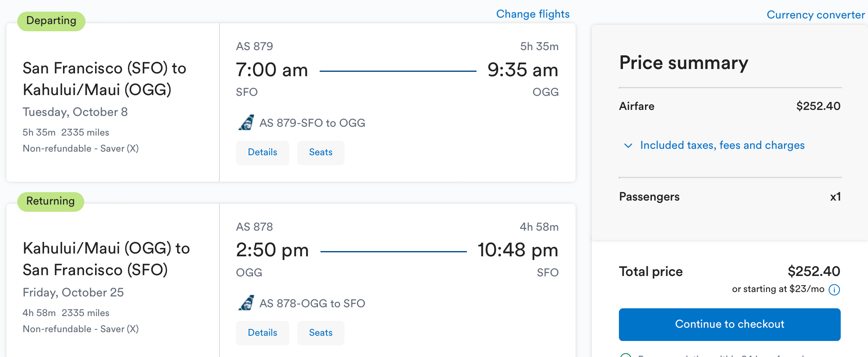Click Change flights link

click(533, 14)
